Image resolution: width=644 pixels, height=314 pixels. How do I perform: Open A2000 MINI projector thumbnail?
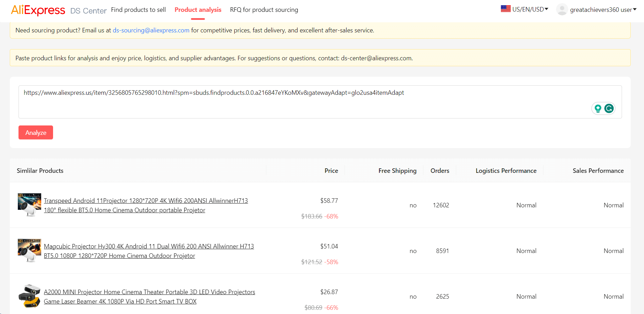(x=29, y=296)
